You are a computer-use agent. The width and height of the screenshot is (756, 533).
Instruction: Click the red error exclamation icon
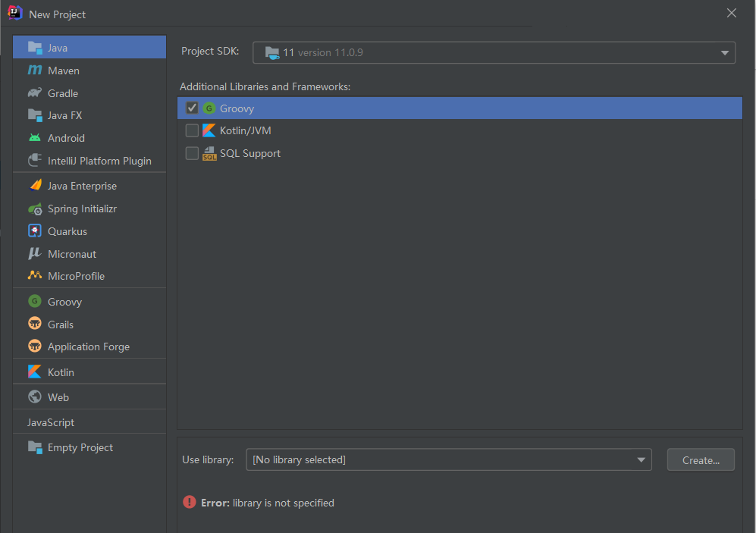tap(190, 502)
